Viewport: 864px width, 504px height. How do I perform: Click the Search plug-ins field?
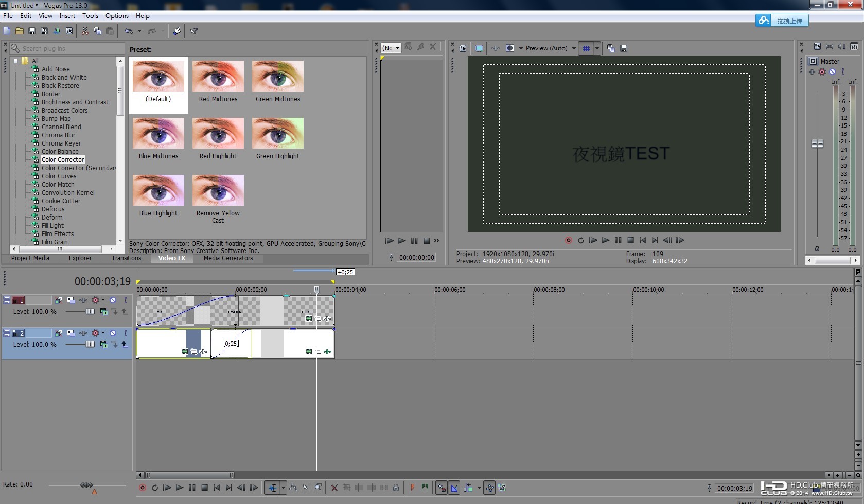point(67,48)
